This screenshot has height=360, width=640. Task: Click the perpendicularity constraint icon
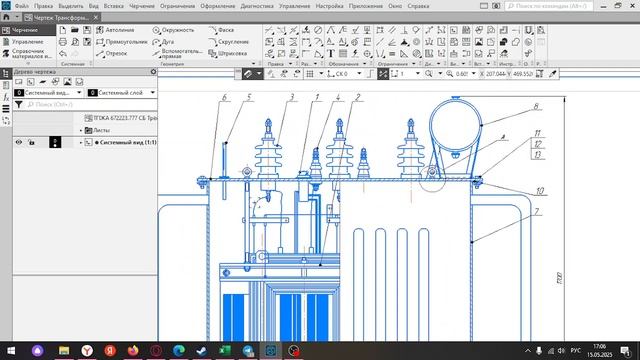404,30
